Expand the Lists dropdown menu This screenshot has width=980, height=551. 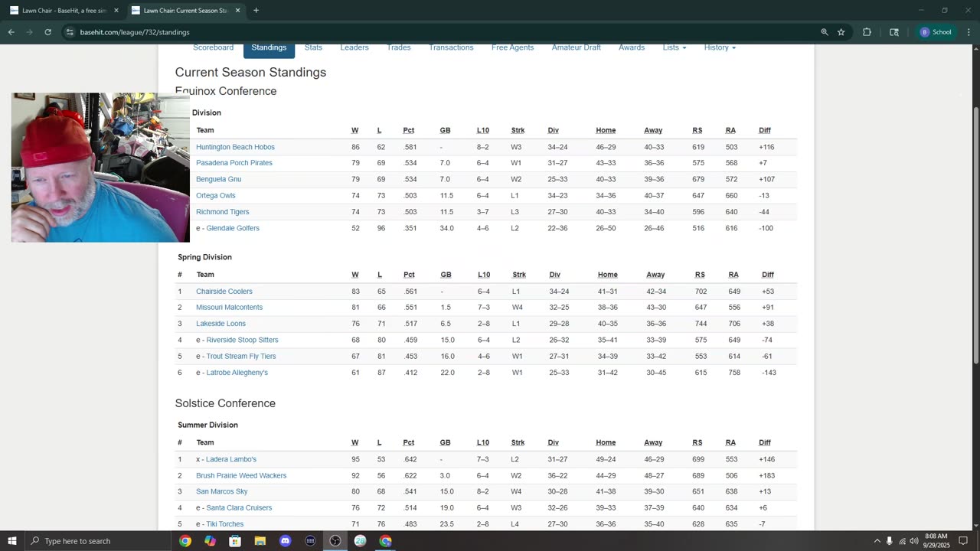tap(675, 47)
